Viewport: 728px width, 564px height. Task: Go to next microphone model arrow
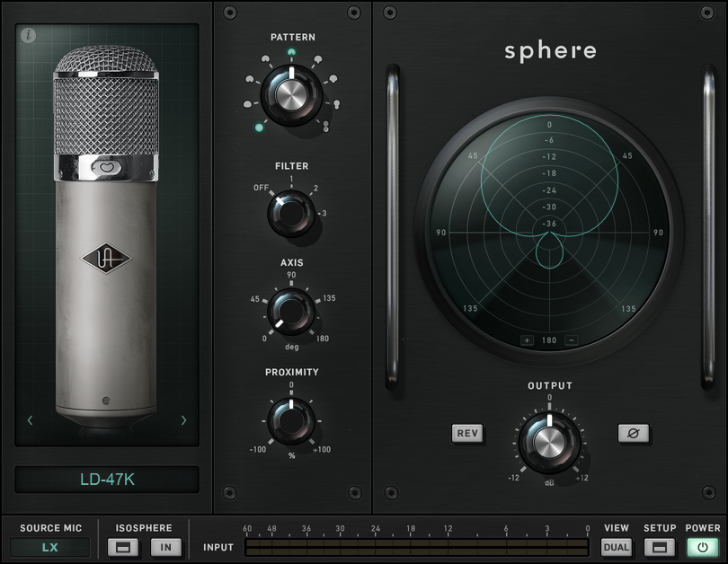click(x=184, y=420)
